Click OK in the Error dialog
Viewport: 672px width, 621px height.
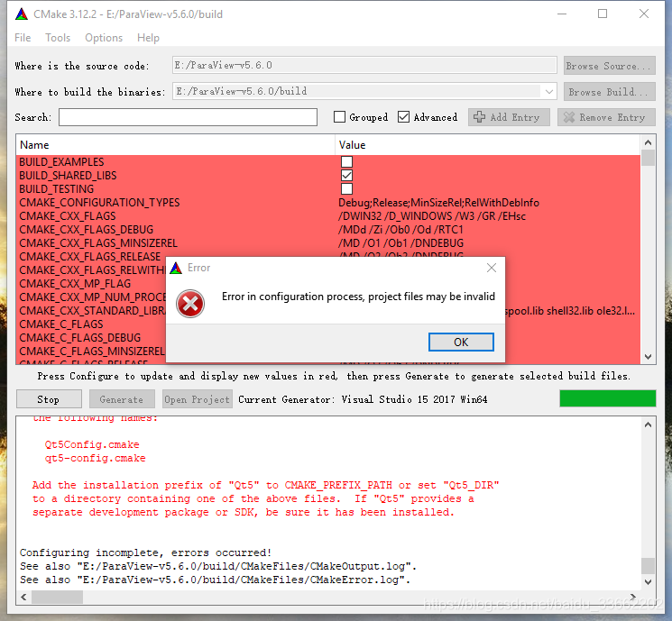click(461, 342)
